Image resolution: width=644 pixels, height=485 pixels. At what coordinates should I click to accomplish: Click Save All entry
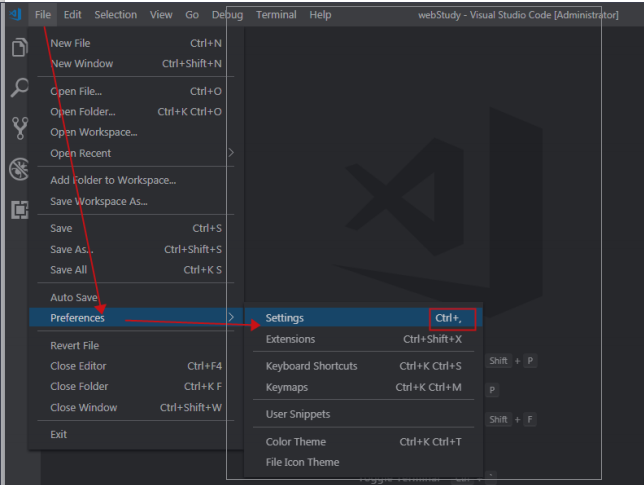click(x=136, y=270)
